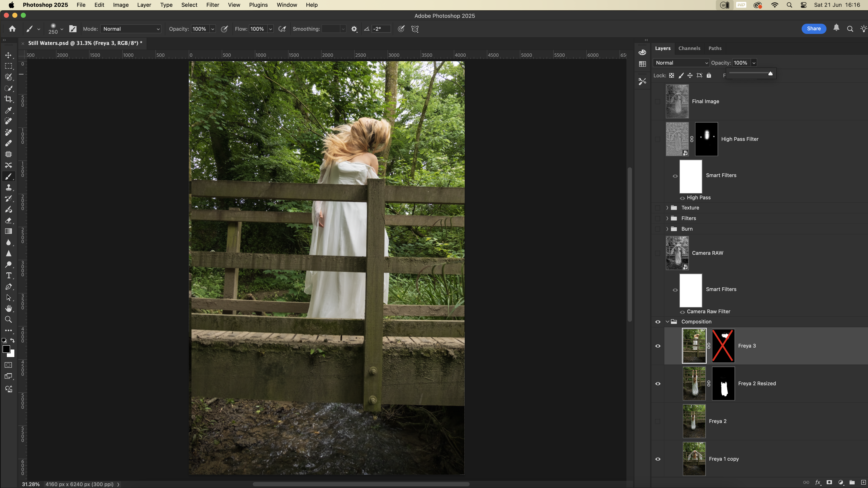Click the add layer mask icon
The image size is (868, 488).
pos(829,482)
